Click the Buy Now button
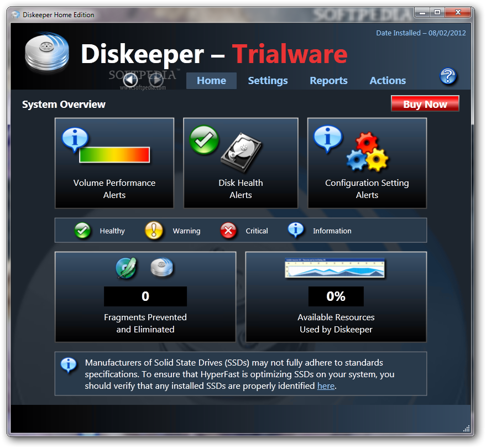The width and height of the screenshot is (486, 448). (425, 104)
